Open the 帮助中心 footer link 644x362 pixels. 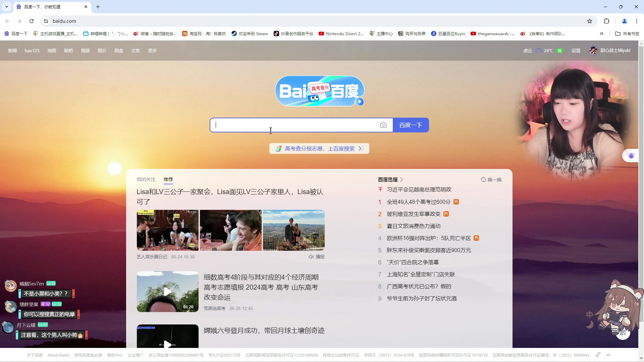pyautogui.click(x=115, y=355)
